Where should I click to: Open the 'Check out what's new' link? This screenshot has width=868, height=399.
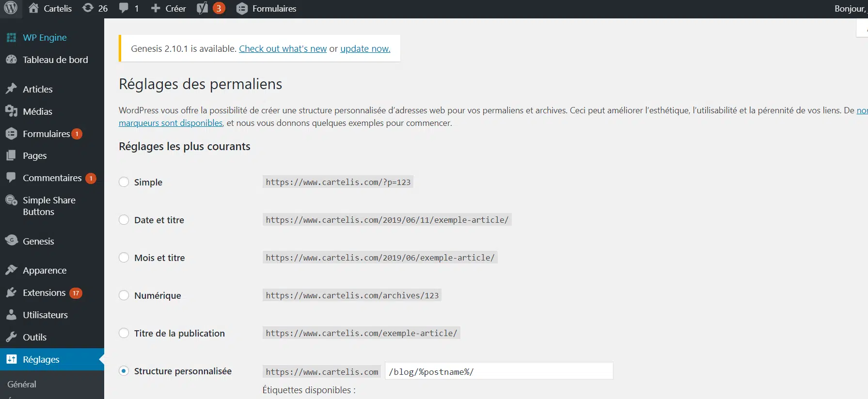pos(283,48)
